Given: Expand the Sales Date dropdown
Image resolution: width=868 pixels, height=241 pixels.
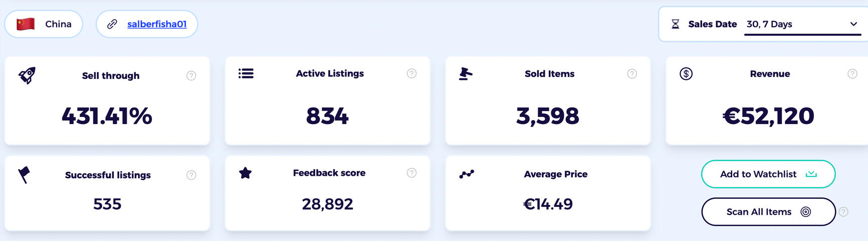Looking at the screenshot, I should [x=802, y=24].
